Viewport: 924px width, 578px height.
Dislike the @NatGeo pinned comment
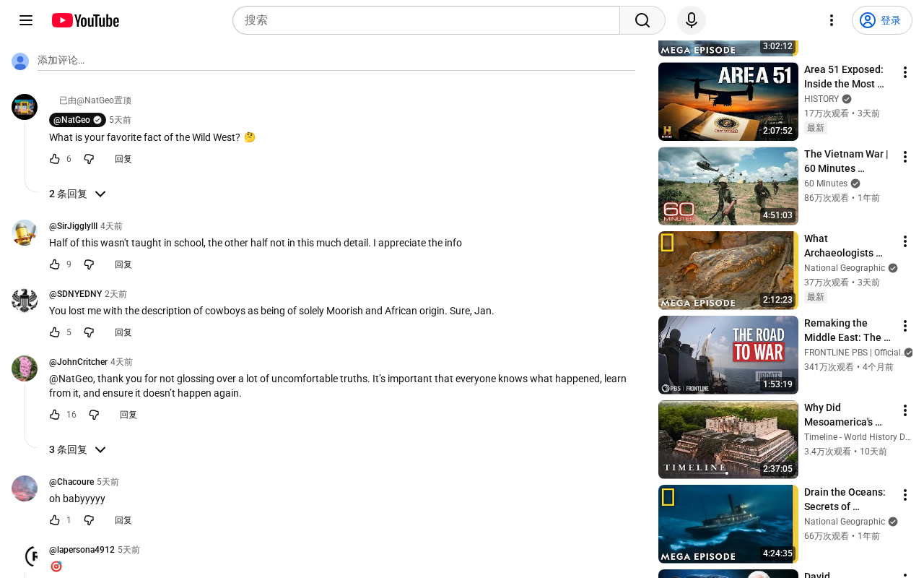[x=89, y=159]
